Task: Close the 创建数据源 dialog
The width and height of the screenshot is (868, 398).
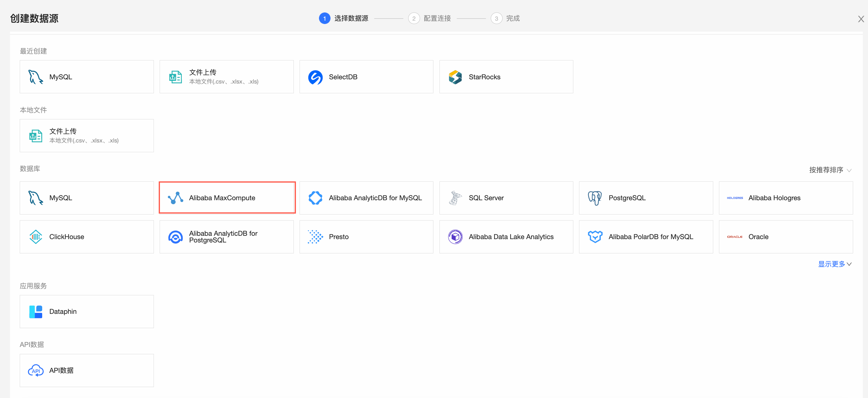Action: tap(861, 19)
